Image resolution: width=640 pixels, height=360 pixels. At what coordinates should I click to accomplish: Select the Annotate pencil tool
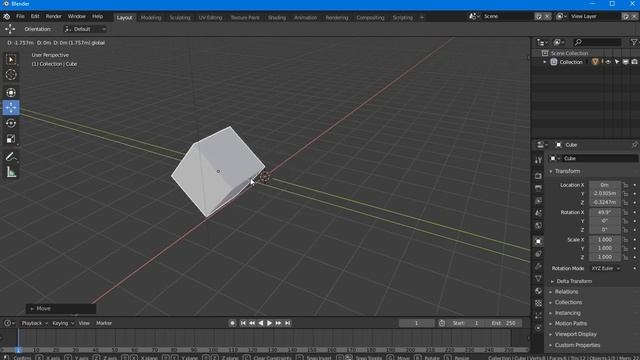click(x=11, y=157)
